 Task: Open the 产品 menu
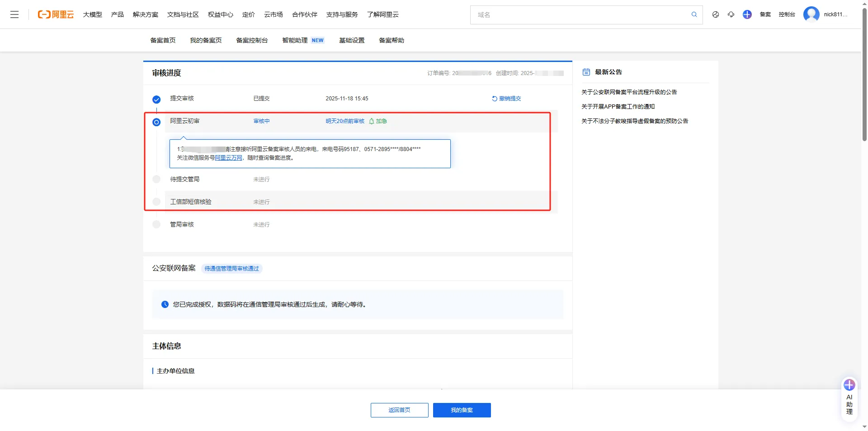coord(118,14)
